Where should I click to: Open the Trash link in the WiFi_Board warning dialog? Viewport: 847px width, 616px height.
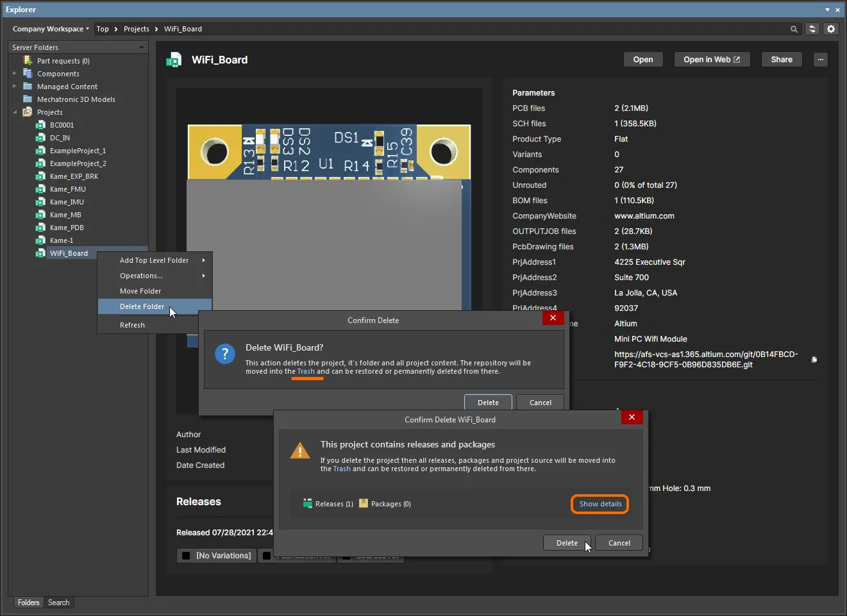pos(342,469)
